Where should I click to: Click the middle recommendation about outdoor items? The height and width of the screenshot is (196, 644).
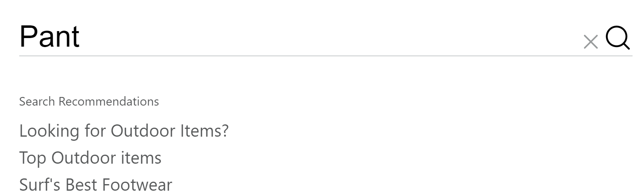coord(90,158)
